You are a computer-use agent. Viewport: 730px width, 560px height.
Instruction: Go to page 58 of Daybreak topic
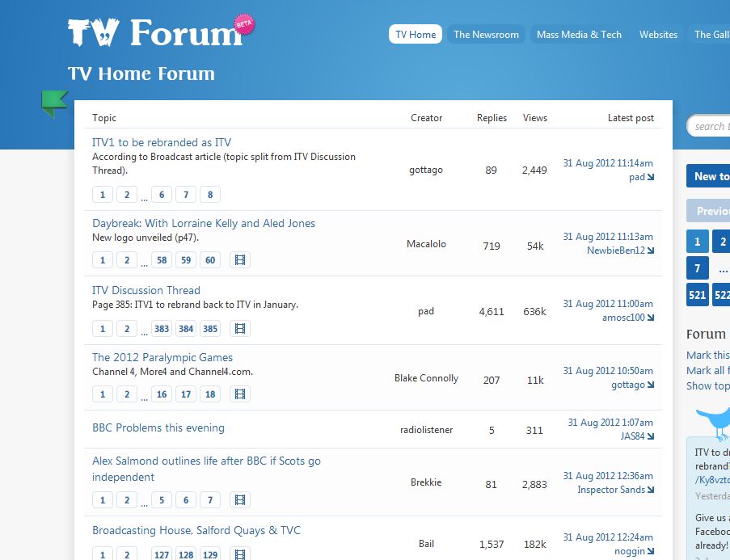click(x=162, y=259)
